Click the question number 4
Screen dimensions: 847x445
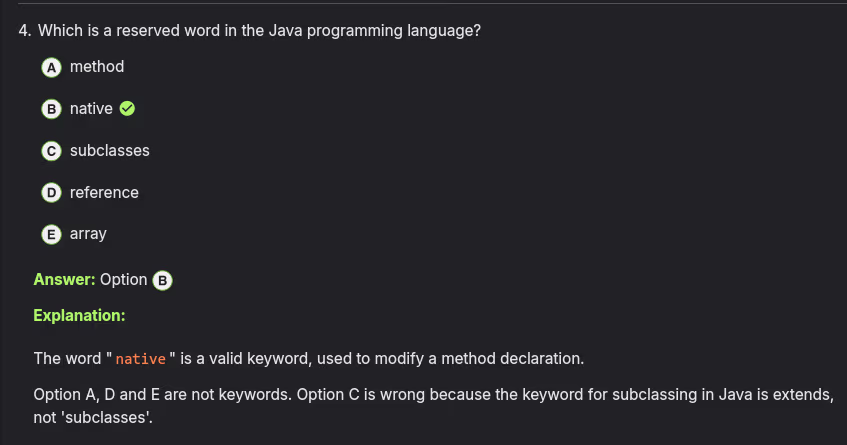24,31
